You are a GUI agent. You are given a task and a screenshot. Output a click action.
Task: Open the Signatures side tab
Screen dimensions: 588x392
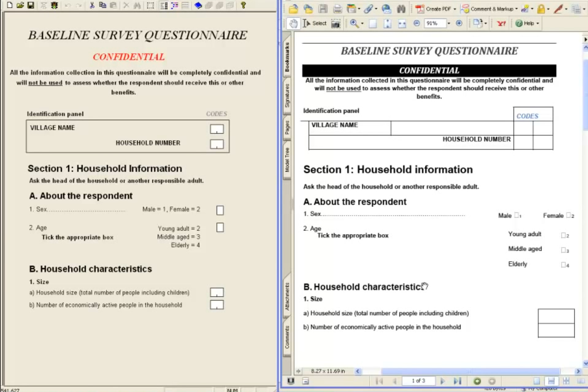click(x=287, y=96)
